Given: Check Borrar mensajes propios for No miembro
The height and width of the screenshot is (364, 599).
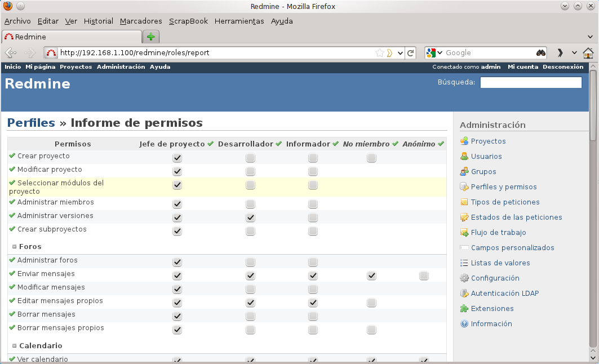Looking at the screenshot, I should 371,330.
